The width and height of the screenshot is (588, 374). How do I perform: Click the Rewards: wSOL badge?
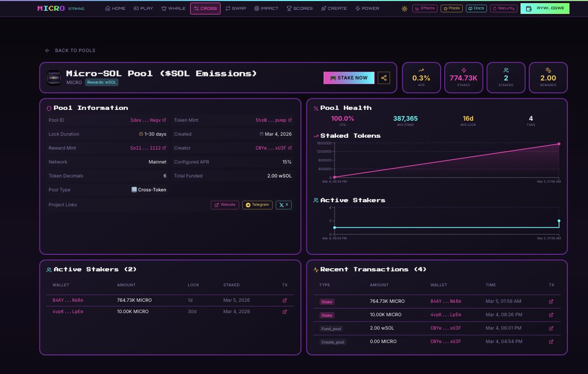(x=102, y=82)
